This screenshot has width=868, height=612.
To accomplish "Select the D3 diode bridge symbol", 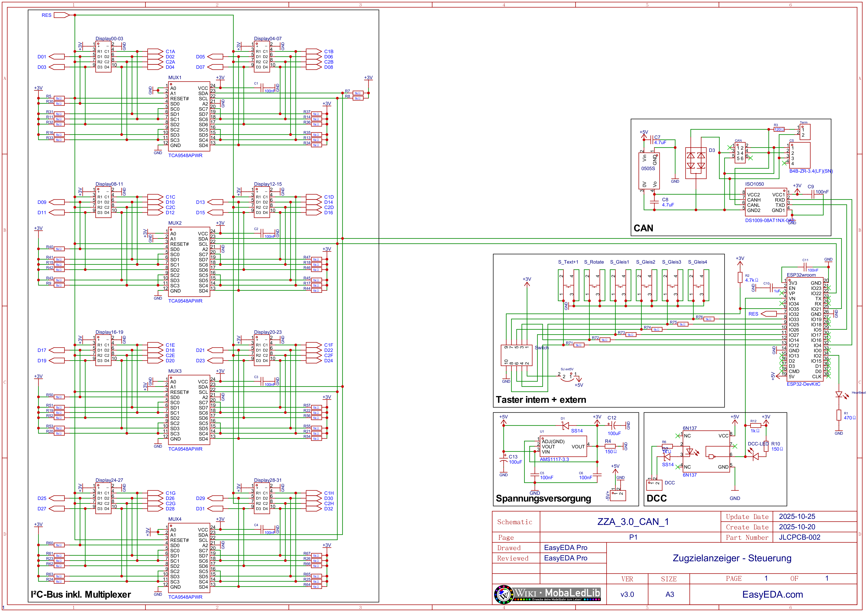I will click(696, 163).
